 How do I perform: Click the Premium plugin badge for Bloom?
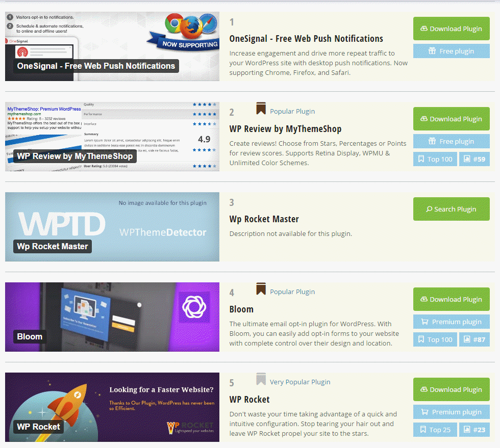click(x=451, y=322)
